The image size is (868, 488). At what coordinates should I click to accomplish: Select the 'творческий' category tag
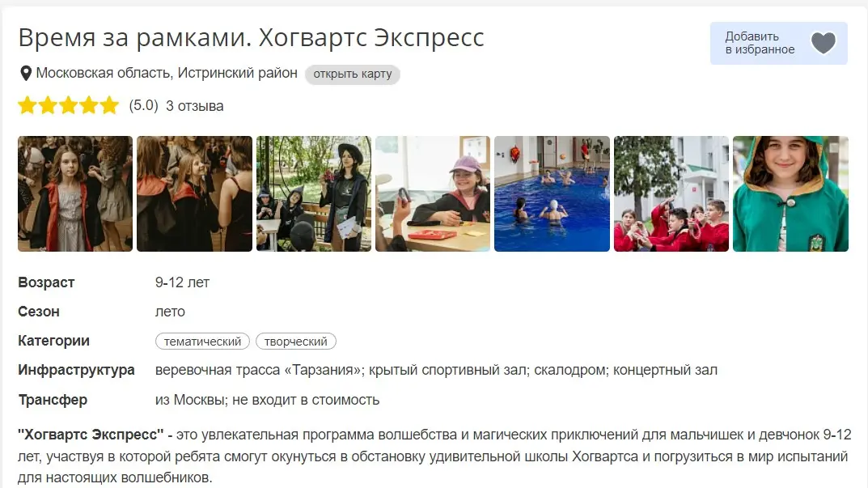click(295, 342)
